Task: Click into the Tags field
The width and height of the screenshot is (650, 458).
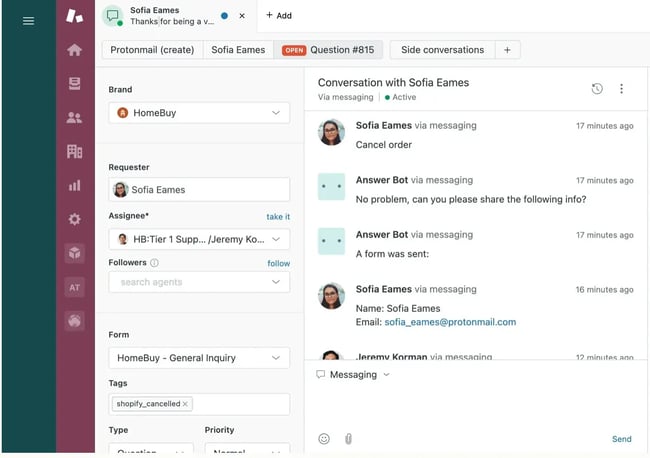Action: click(x=199, y=404)
